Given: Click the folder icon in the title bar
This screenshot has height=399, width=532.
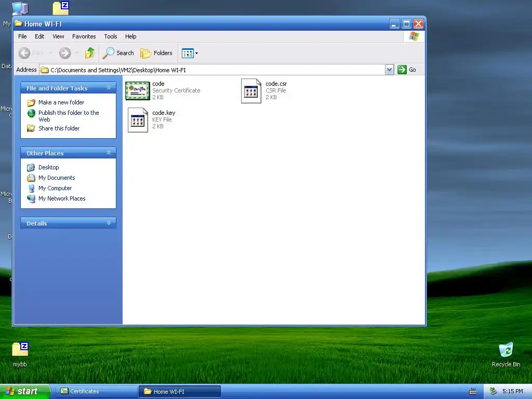Looking at the screenshot, I should pyautogui.click(x=18, y=23).
